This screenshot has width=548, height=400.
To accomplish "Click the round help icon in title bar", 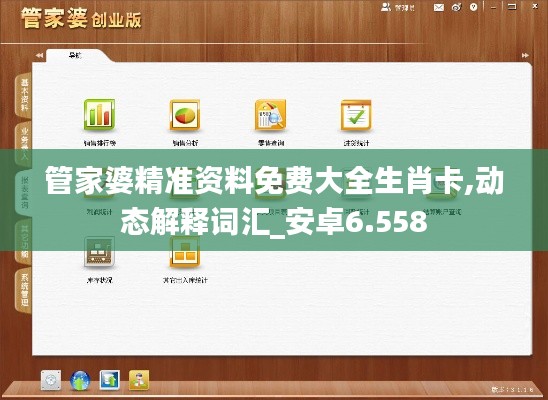I will point(474,7).
